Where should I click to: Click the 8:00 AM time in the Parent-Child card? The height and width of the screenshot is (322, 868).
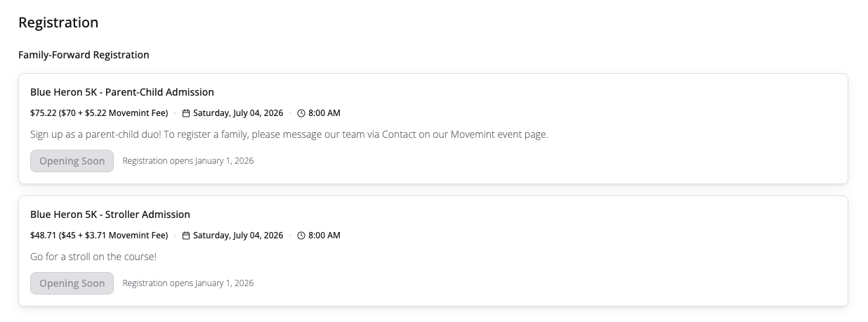click(324, 113)
